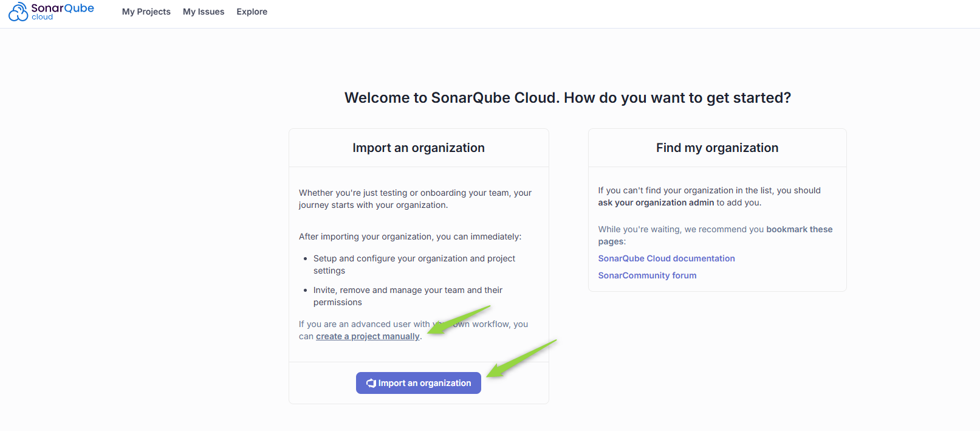The width and height of the screenshot is (980, 431).
Task: Open SonarQube Cloud documentation link
Action: pos(666,258)
